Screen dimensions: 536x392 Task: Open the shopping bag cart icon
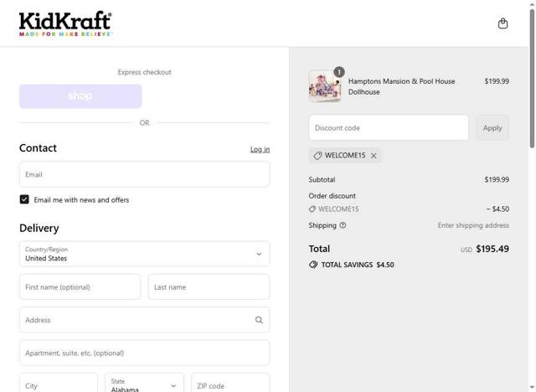click(502, 23)
